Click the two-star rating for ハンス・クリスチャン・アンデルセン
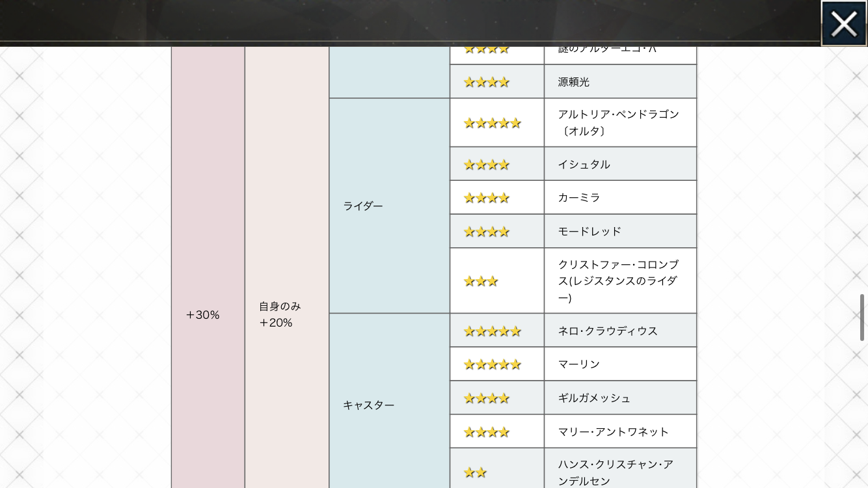 coord(475,473)
